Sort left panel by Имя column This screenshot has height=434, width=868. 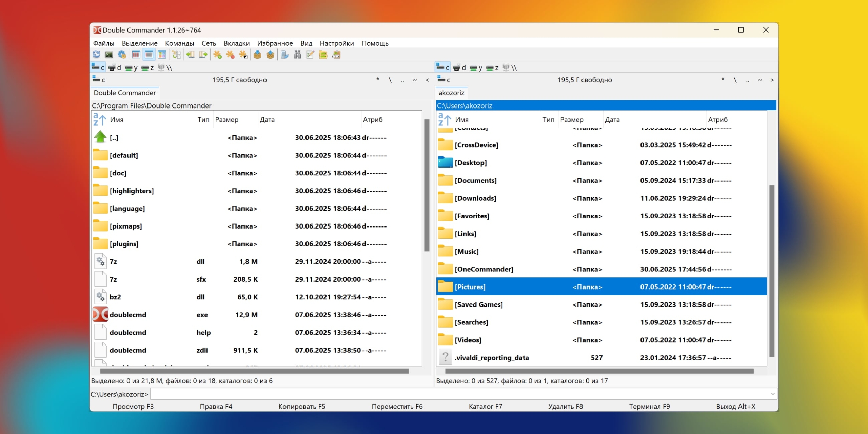pos(117,120)
